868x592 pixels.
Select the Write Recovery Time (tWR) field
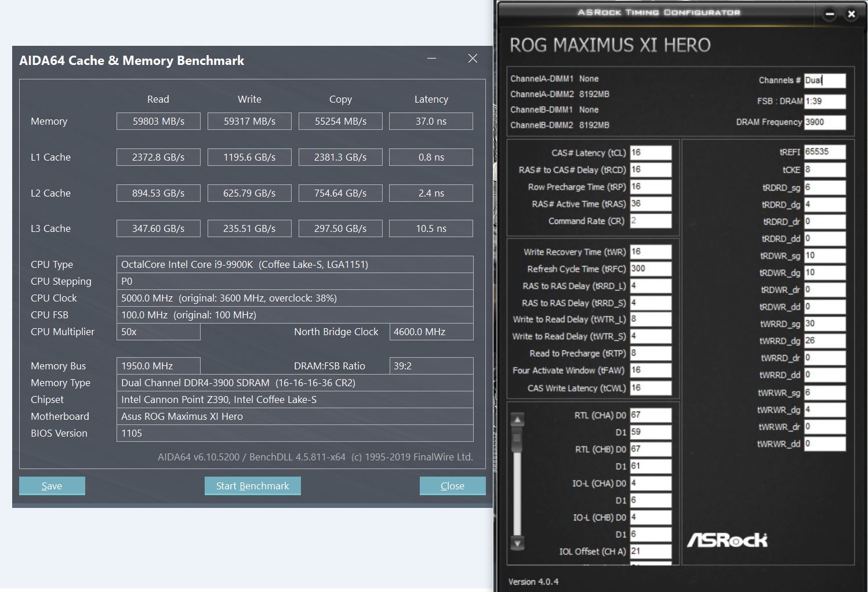click(x=651, y=252)
